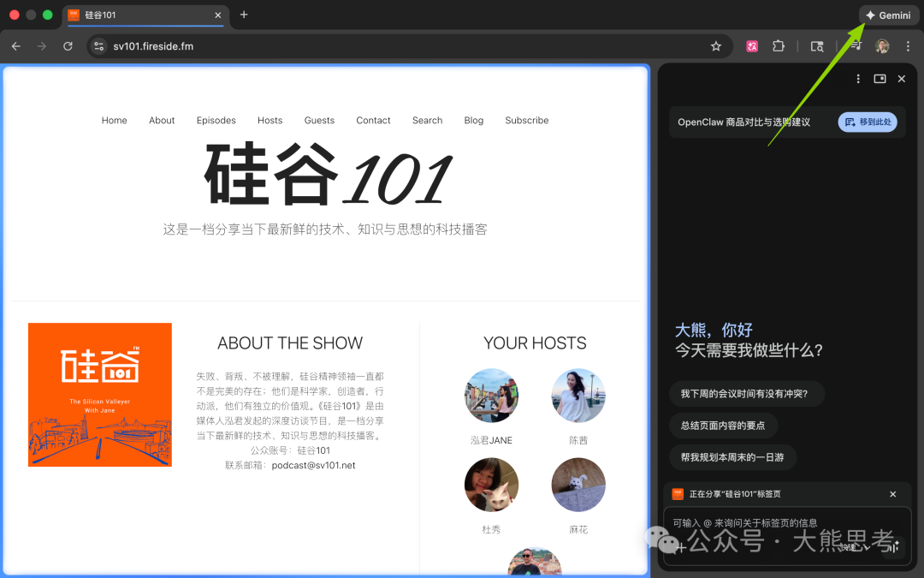The image size is (924, 578).
Task: Click the Chrome profile avatar
Action: point(882,46)
